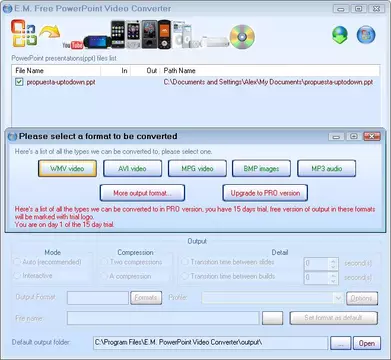Click the Default output folder path field
Image resolution: width=391 pixels, height=360 pixels.
click(210, 343)
